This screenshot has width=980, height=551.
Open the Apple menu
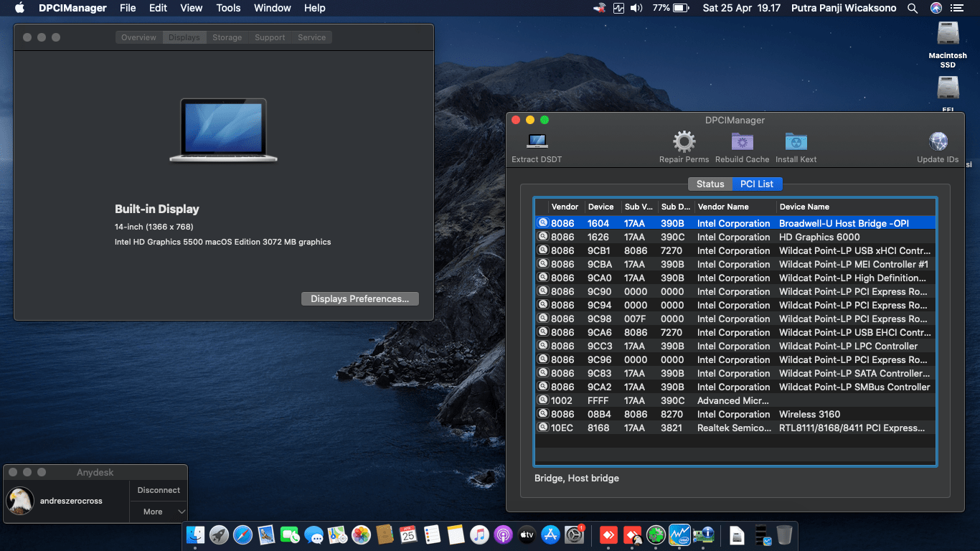click(19, 8)
